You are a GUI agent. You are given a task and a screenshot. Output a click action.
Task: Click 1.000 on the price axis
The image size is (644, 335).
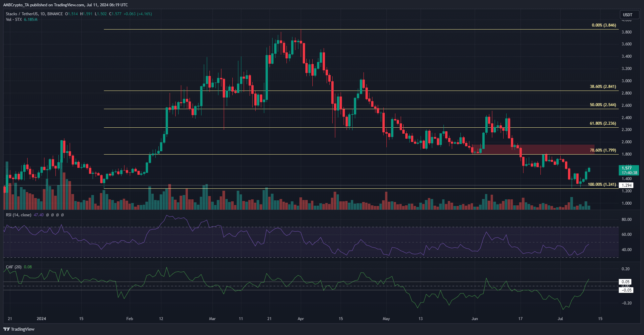pos(627,203)
